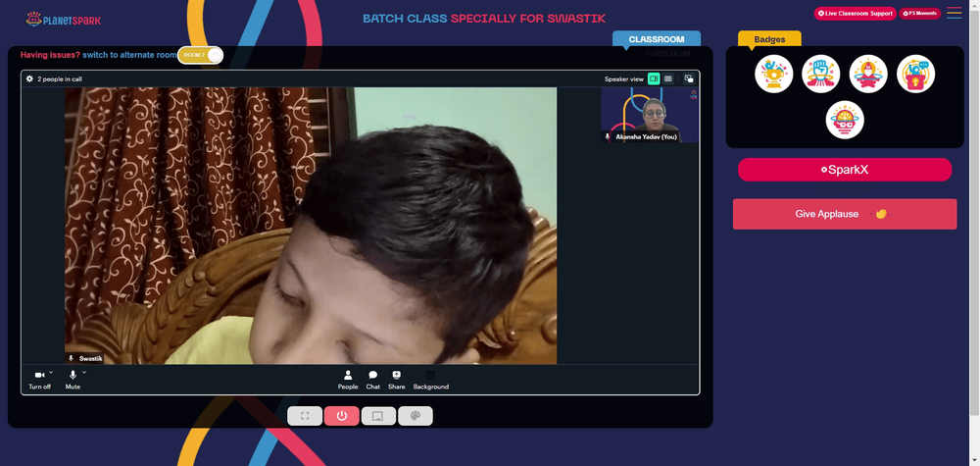
Task: Click 'Having issues?' text
Action: [x=50, y=55]
